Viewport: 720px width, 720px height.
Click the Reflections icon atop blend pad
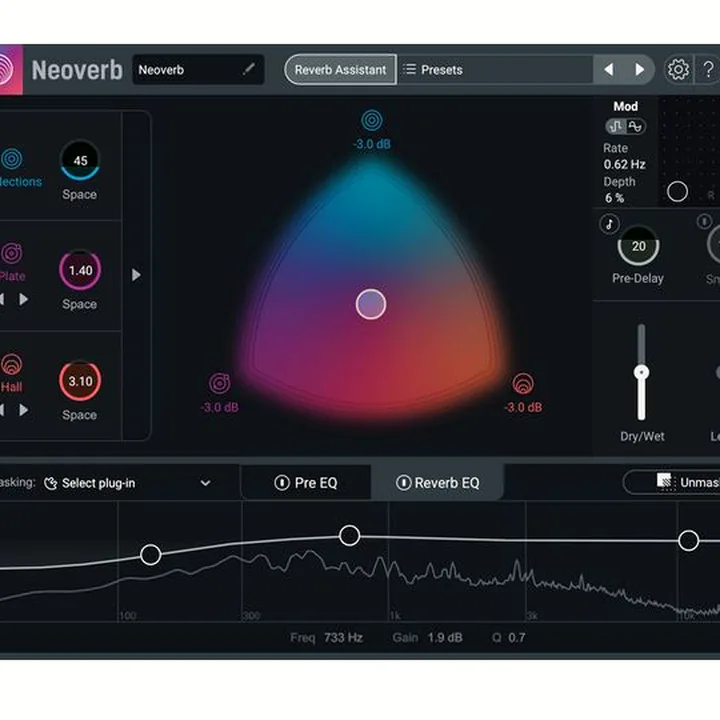[371, 121]
